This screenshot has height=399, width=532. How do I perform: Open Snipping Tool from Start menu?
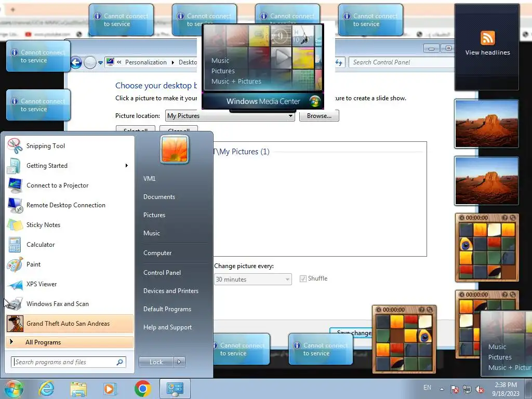point(70,146)
